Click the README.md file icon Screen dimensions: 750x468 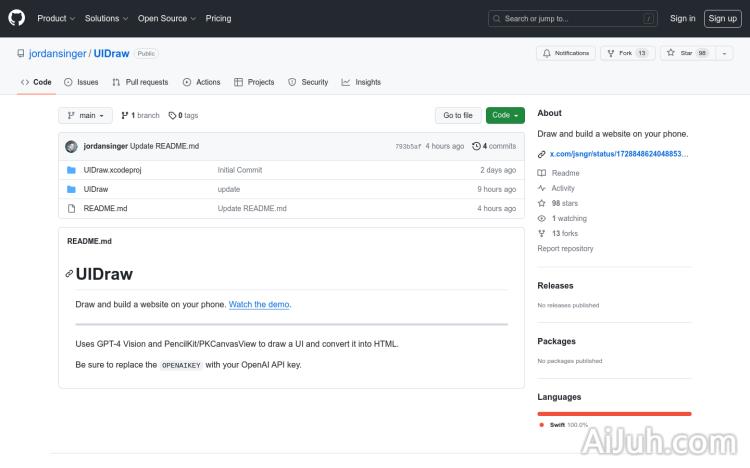coord(71,208)
